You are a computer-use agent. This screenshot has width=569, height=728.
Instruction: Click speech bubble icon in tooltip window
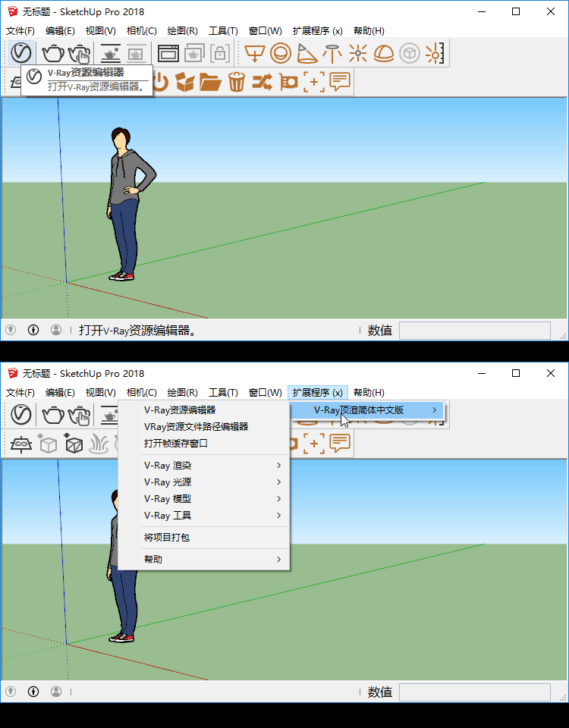pyautogui.click(x=340, y=82)
